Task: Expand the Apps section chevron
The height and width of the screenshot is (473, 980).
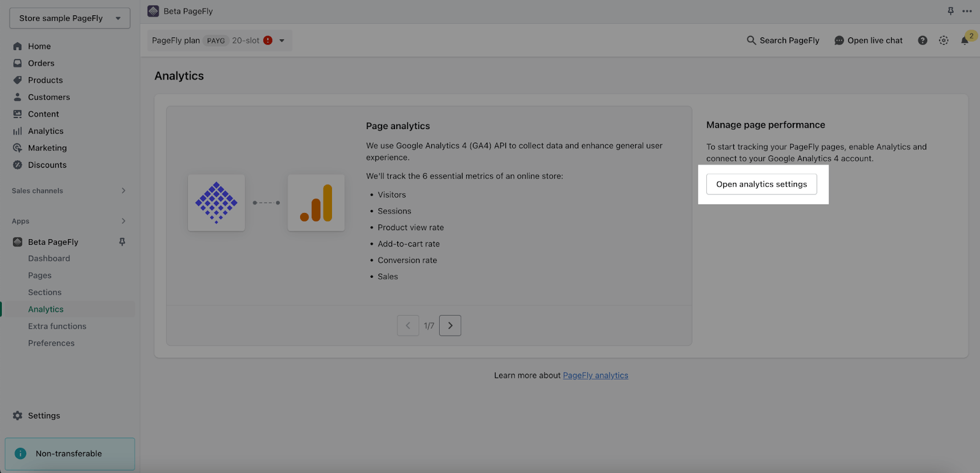Action: [x=123, y=221]
